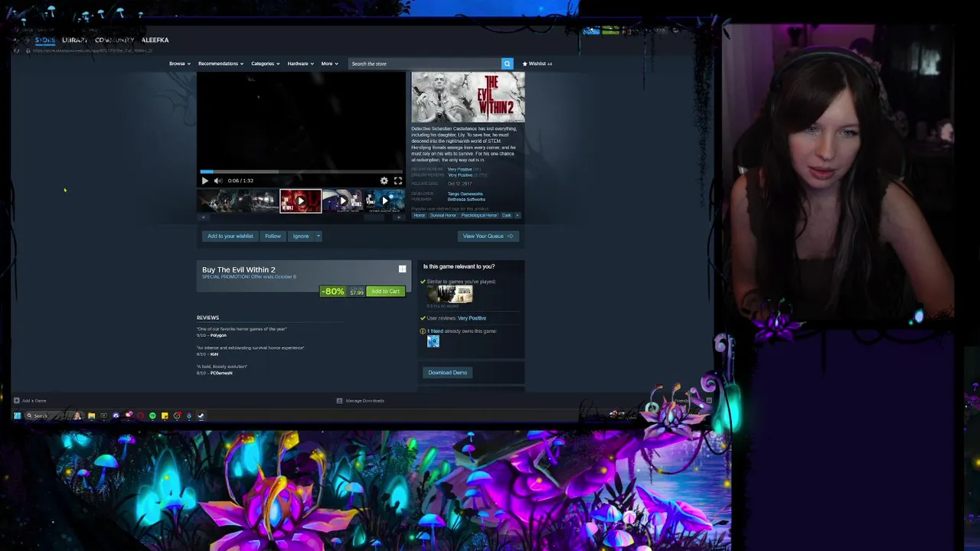Image resolution: width=980 pixels, height=551 pixels.
Task: Click the Horror tag
Action: pyautogui.click(x=419, y=215)
